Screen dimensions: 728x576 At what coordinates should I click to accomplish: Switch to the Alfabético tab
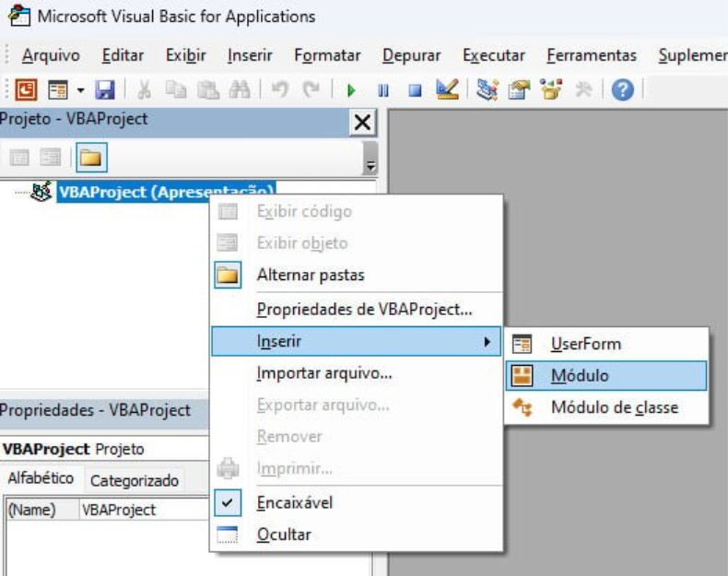pos(41,478)
